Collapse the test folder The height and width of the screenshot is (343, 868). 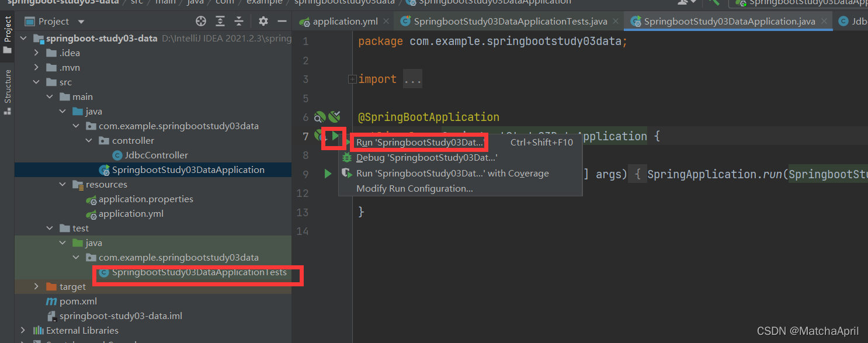[49, 228]
